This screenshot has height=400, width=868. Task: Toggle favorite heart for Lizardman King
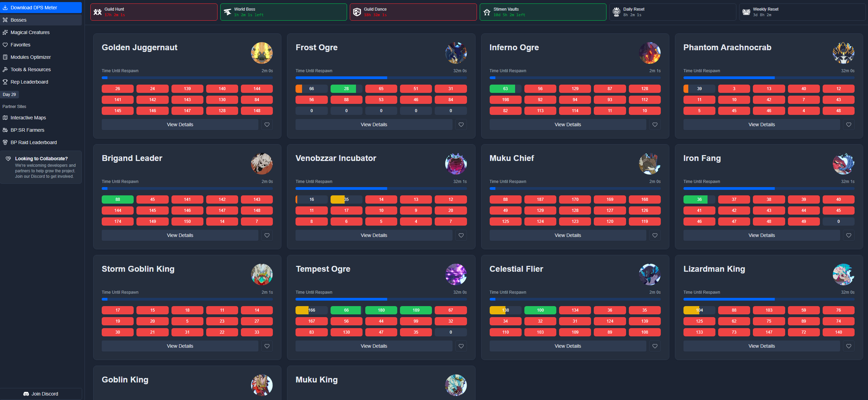coord(848,346)
